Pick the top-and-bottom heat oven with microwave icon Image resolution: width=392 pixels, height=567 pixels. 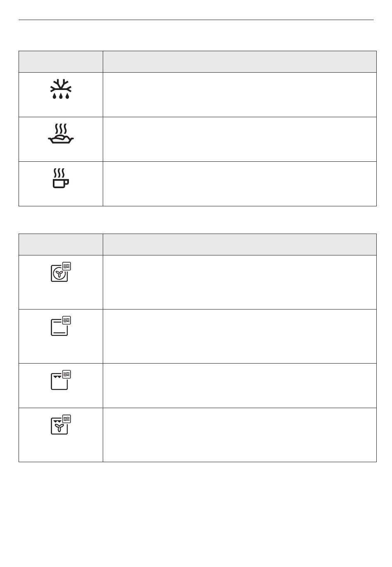coord(61,326)
